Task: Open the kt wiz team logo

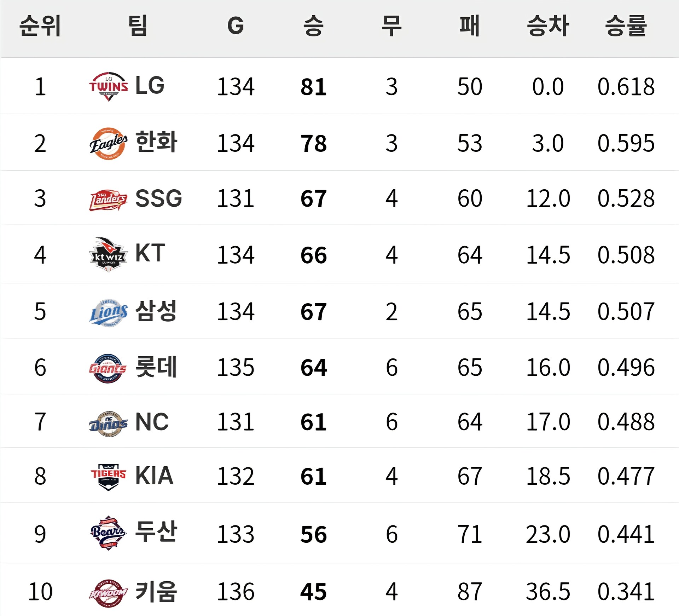Action: point(109,254)
